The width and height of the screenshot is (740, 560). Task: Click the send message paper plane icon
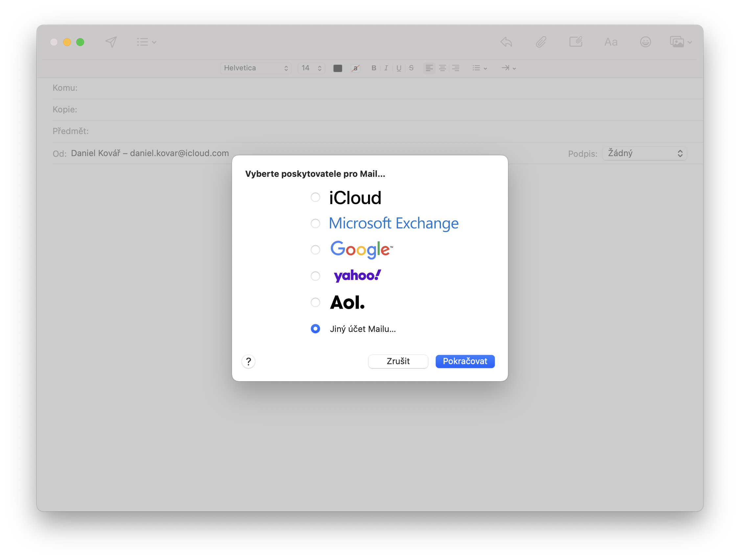click(111, 42)
